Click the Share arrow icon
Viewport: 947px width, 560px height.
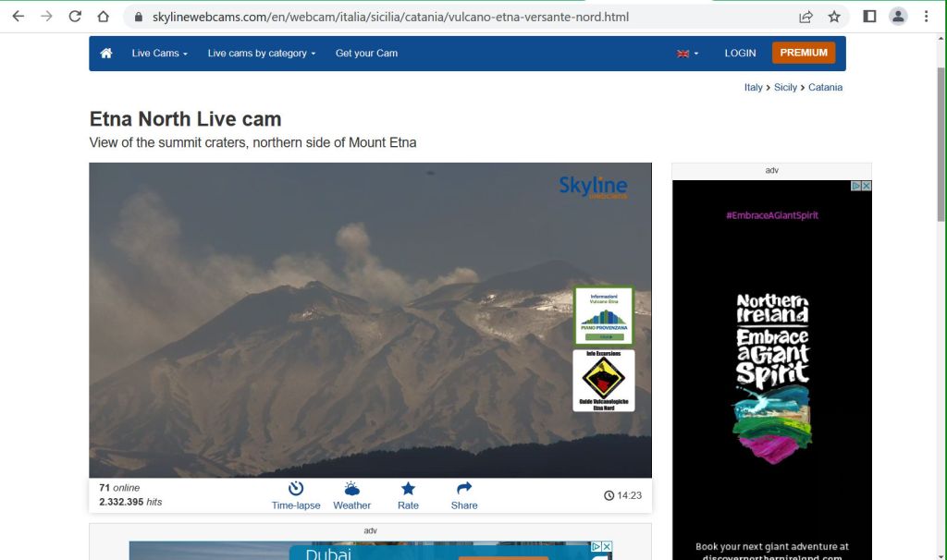click(x=464, y=489)
